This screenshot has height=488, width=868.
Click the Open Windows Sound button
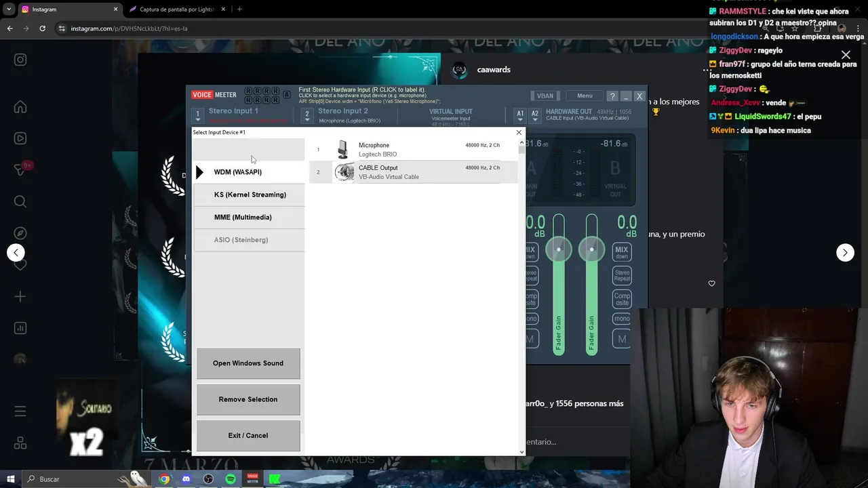[x=248, y=363]
